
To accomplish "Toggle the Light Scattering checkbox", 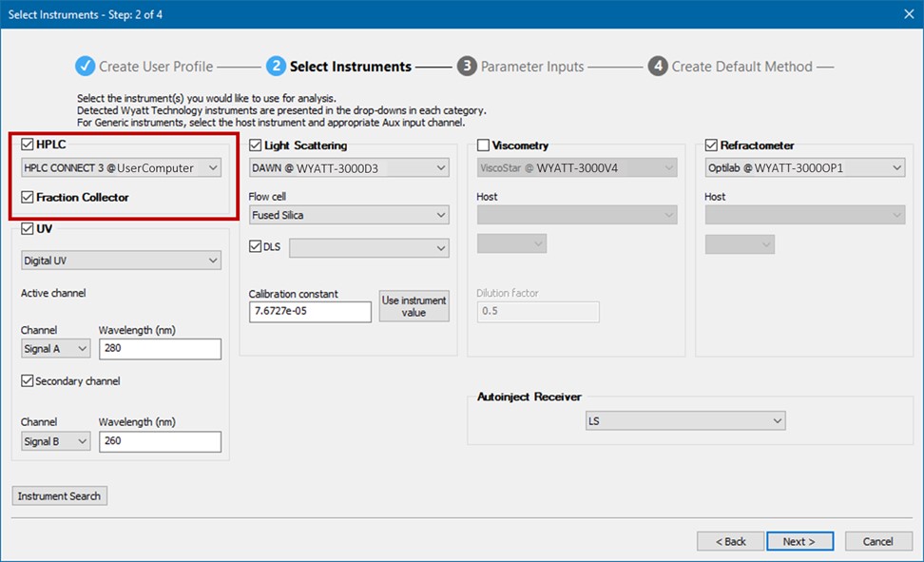I will 255,145.
